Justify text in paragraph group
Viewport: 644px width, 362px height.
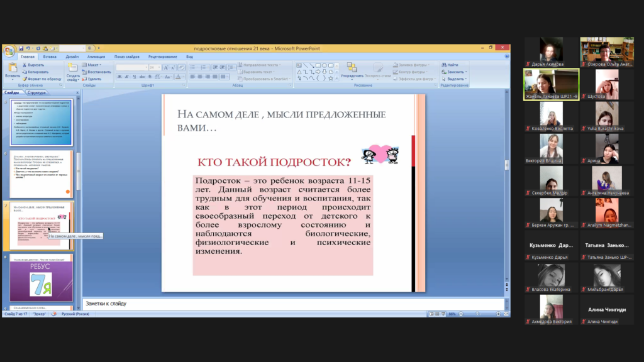[215, 77]
